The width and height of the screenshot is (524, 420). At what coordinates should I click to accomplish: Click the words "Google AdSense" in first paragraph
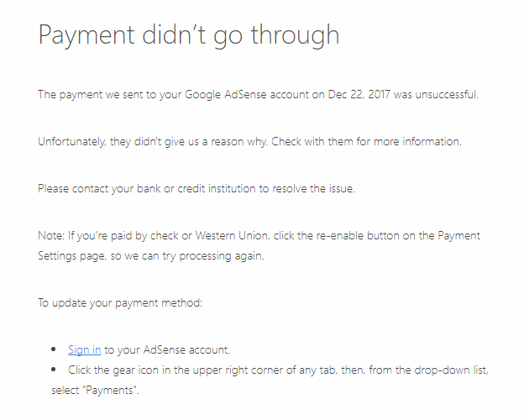click(x=226, y=95)
